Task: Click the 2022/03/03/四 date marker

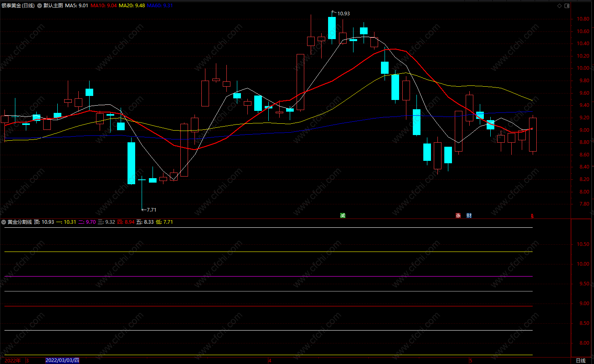Action: (63, 360)
